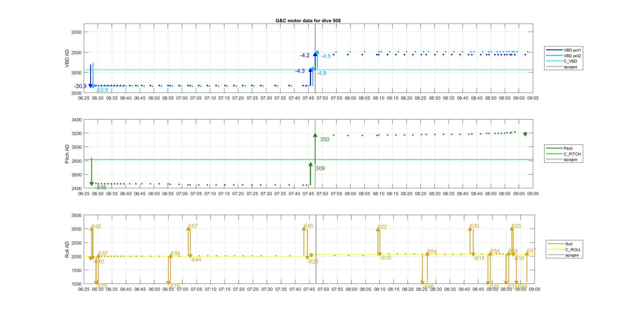Click the '-33.9' VBD data label

tap(101, 90)
